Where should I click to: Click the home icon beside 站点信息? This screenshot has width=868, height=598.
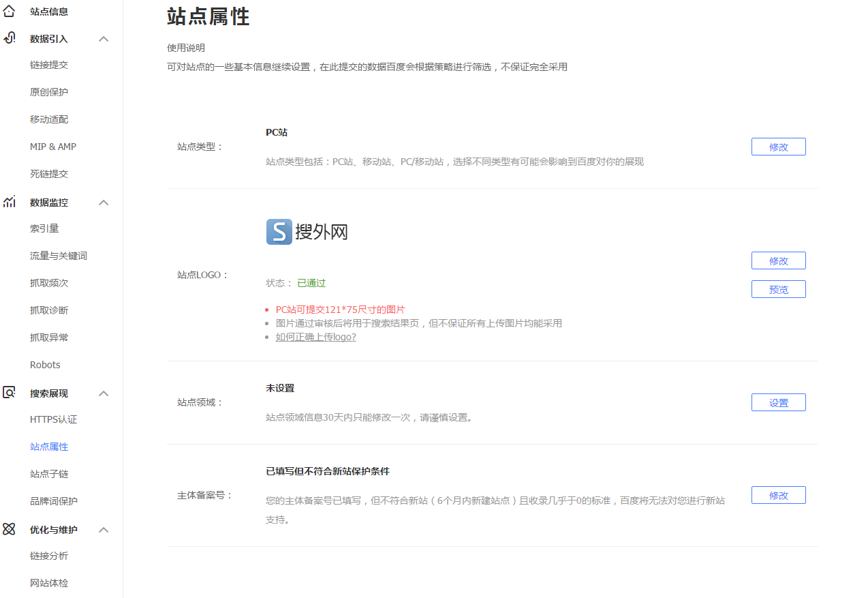pyautogui.click(x=9, y=11)
